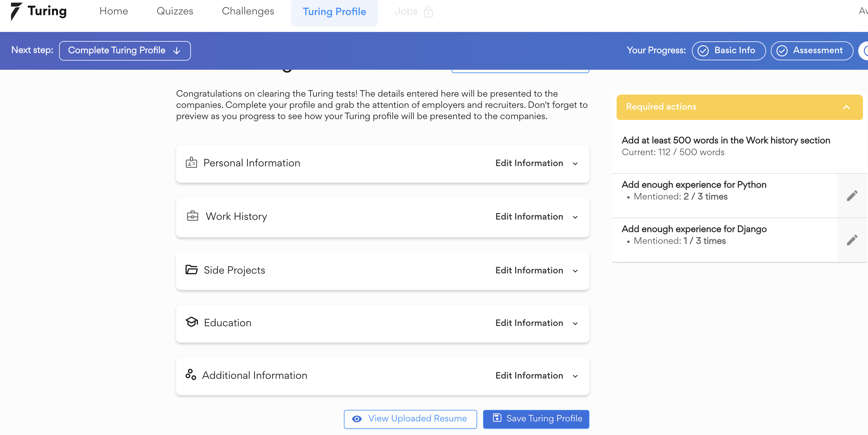868x435 pixels.
Task: Click the Side Projects folder icon
Action: click(x=191, y=270)
